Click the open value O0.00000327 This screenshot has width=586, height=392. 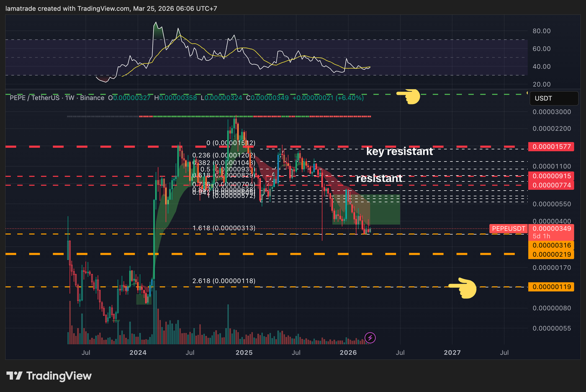coord(130,98)
